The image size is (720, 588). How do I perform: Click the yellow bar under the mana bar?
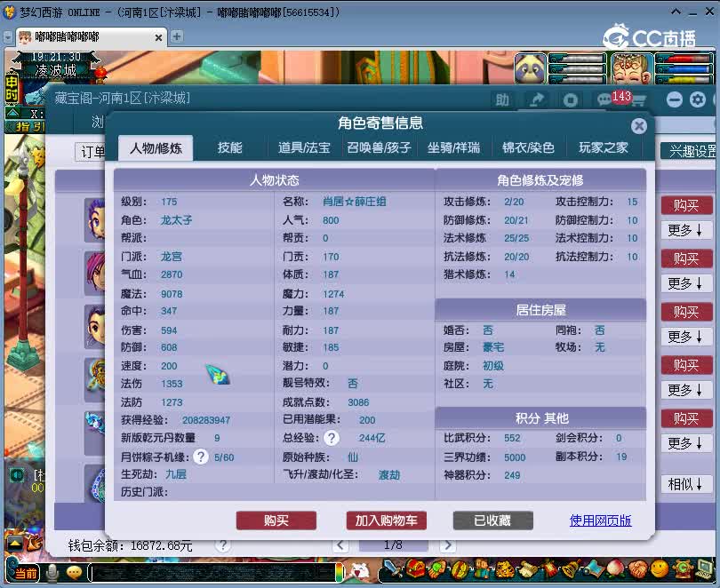pyautogui.click(x=684, y=79)
